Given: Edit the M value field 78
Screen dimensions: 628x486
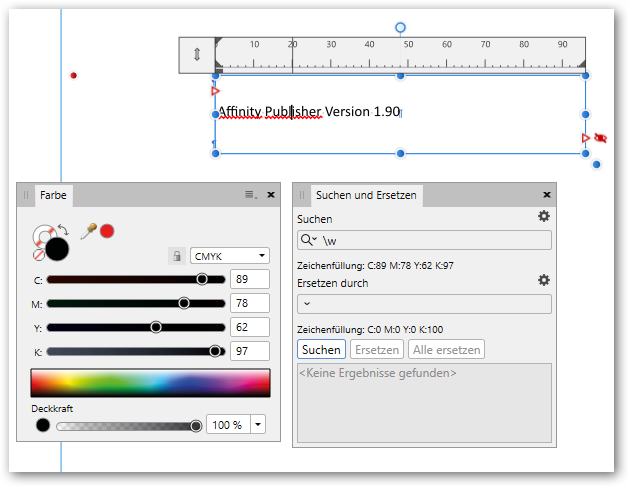Looking at the screenshot, I should 250,303.
